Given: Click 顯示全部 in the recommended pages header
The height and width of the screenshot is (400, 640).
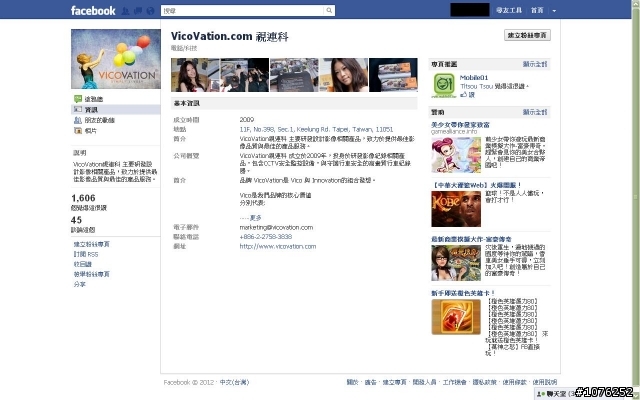Looking at the screenshot, I should coord(535,64).
